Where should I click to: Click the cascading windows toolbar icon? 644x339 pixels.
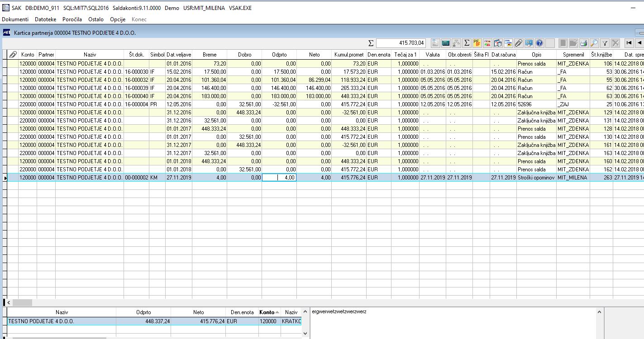pyautogui.click(x=508, y=43)
